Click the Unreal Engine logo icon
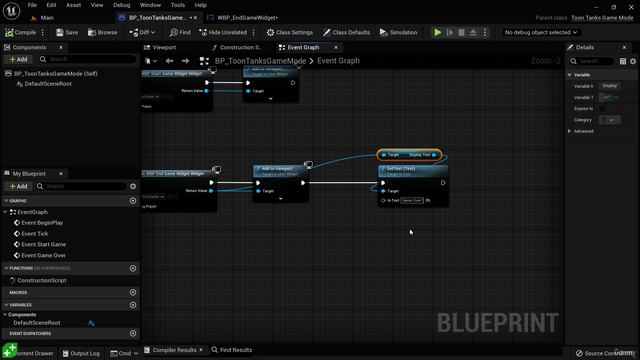Viewport: 640px width, 360px height. point(11,11)
